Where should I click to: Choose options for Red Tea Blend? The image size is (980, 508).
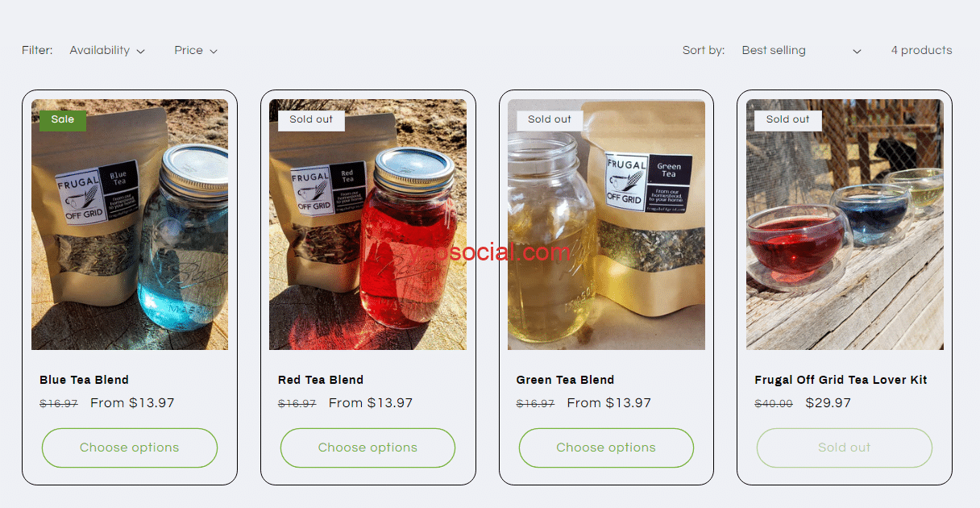tap(367, 448)
